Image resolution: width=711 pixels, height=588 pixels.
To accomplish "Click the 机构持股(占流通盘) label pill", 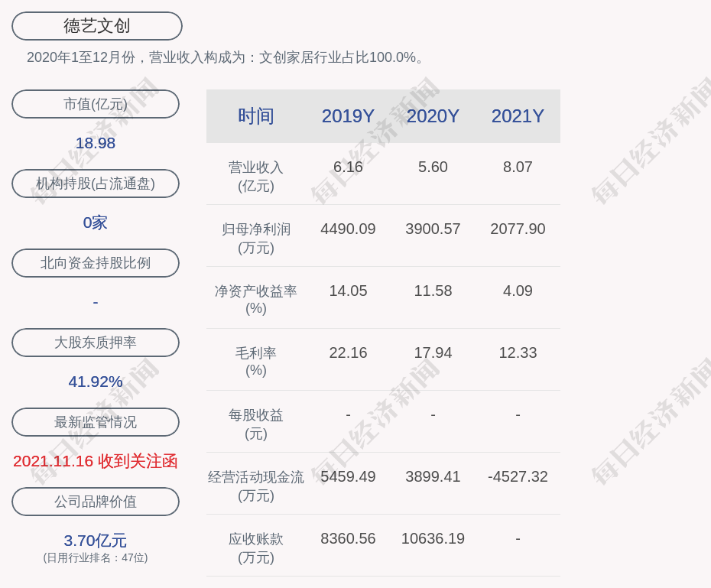I will point(96,184).
